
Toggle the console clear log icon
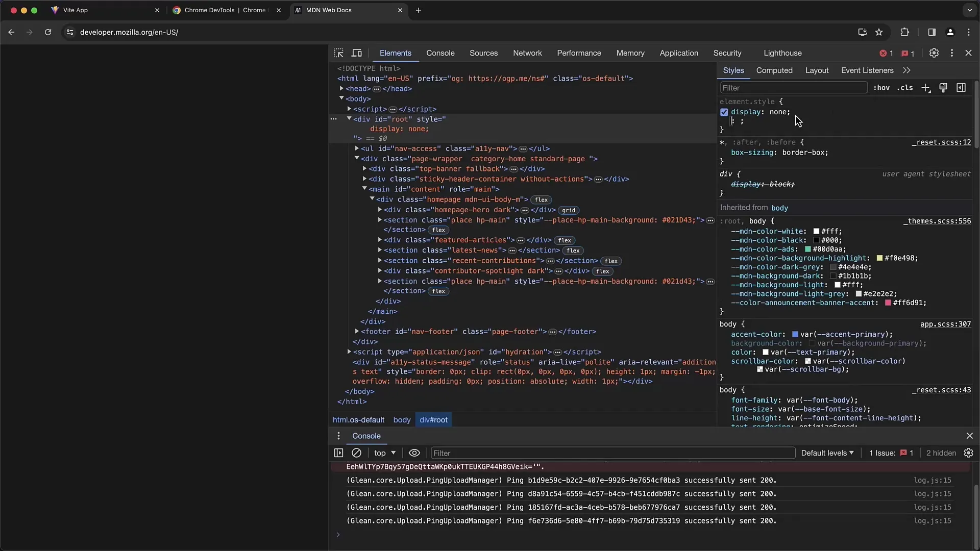pos(357,453)
